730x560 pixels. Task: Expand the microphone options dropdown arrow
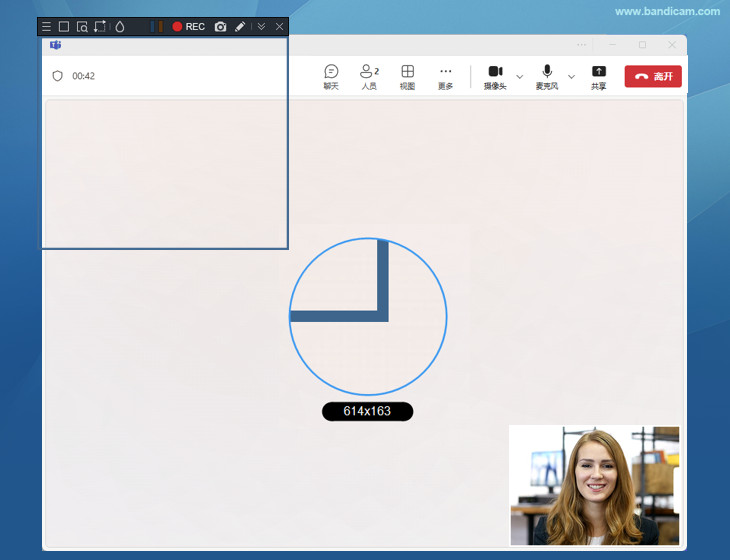point(571,77)
